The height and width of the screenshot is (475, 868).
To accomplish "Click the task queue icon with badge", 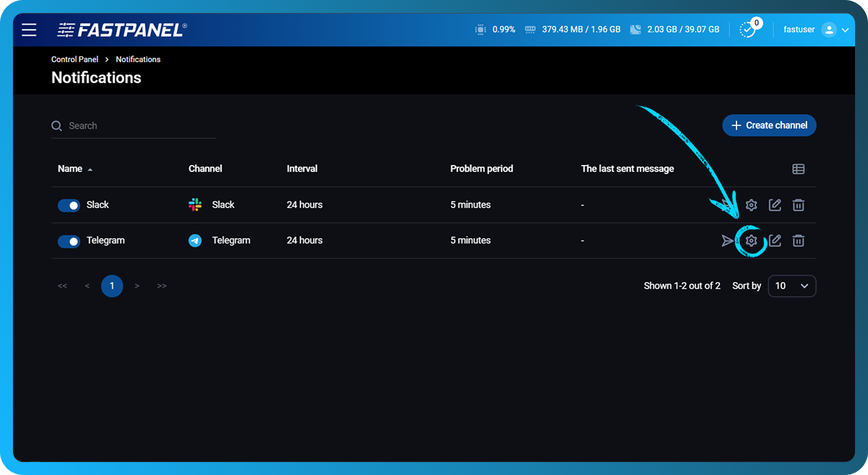I will tap(748, 30).
